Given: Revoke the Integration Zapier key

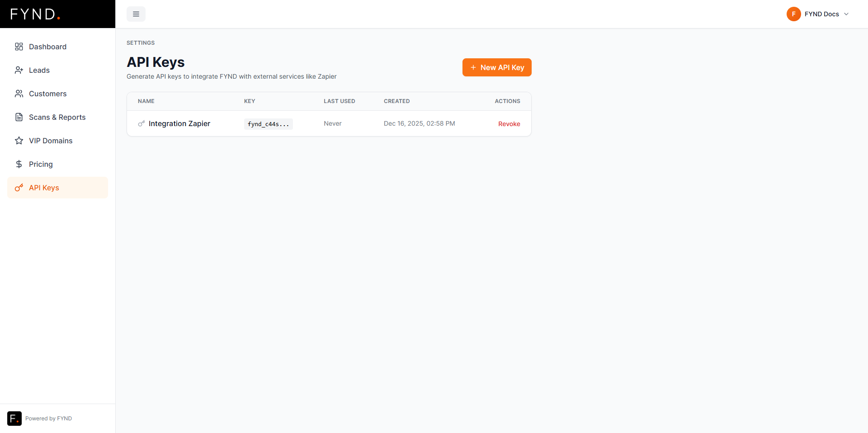Looking at the screenshot, I should [509, 124].
